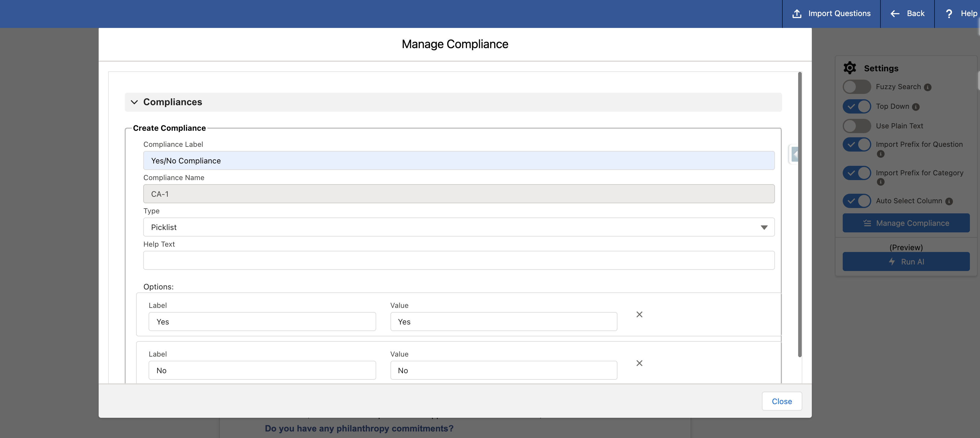Click the dialog vertical scrollbar

click(799, 215)
